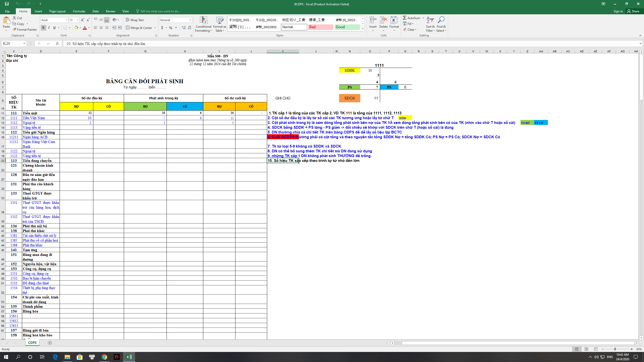Screen dimensions: 644x362
Task: Switch to the Formulas tab
Action: tap(79, 11)
